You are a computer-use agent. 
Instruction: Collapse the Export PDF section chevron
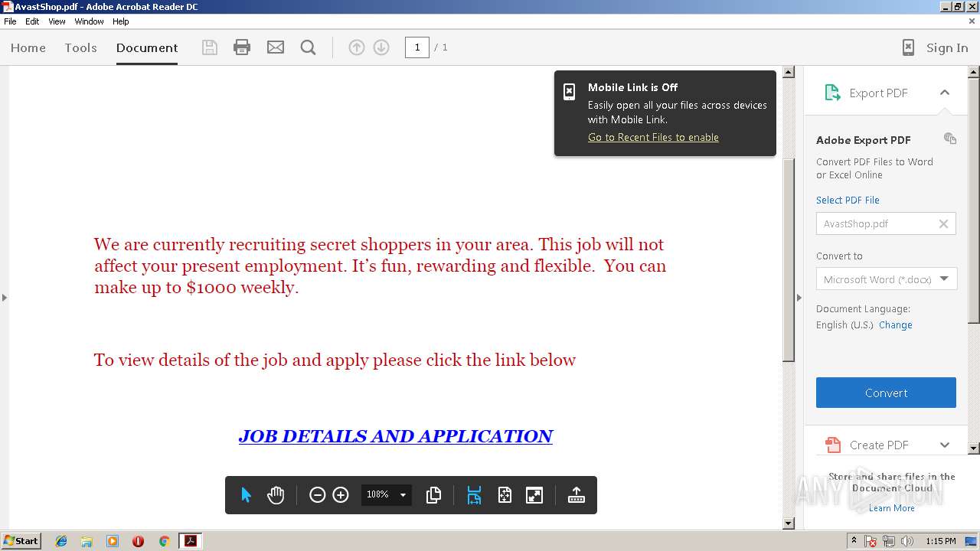point(945,93)
